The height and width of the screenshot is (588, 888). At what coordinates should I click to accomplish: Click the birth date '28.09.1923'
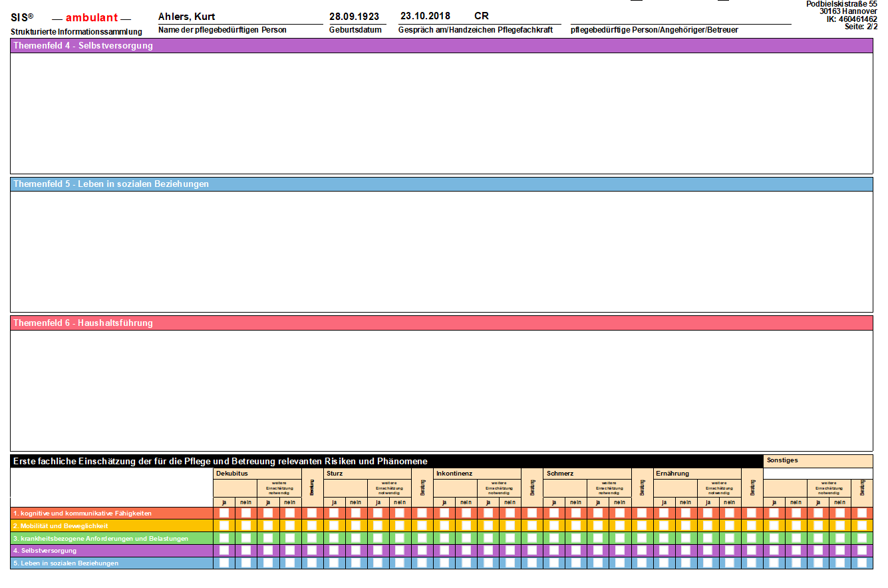pos(354,17)
